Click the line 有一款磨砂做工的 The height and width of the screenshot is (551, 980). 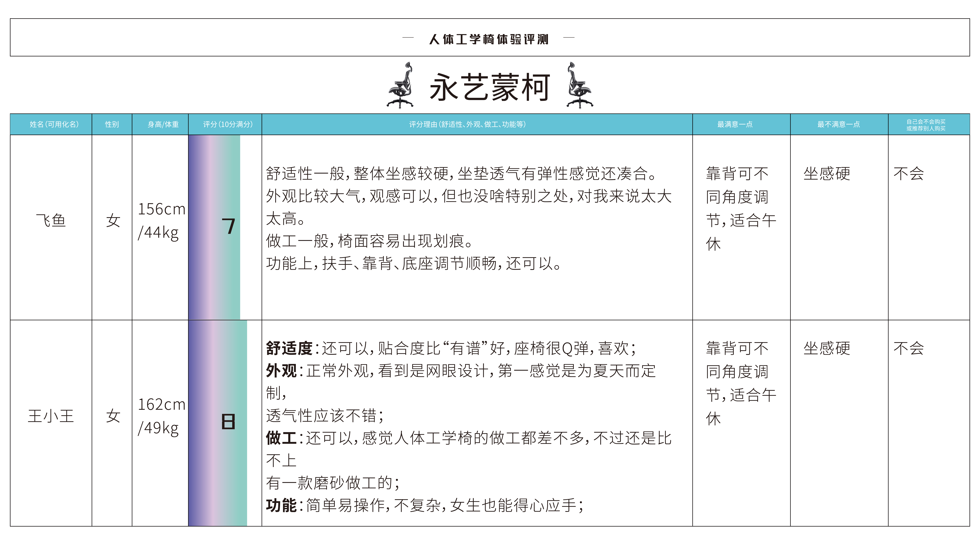click(x=333, y=483)
